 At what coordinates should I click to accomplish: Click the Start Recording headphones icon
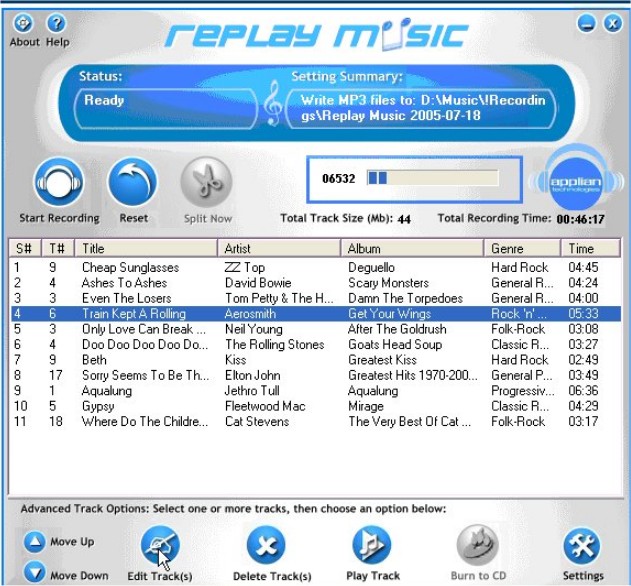click(59, 183)
